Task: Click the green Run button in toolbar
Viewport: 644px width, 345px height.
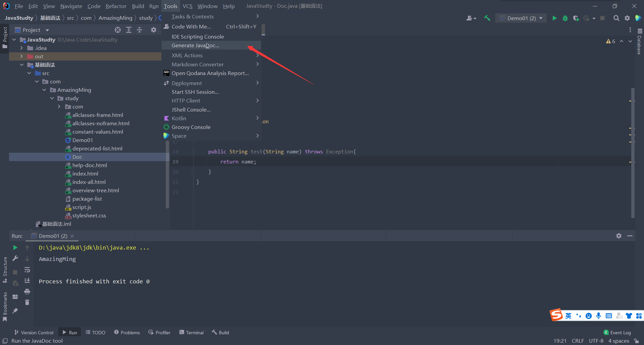Action: pos(554,18)
